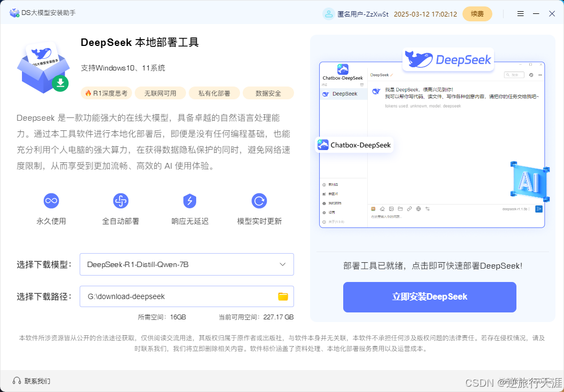Click the 私有化部署 tag
Viewport: 564px width, 392px height.
(x=214, y=93)
